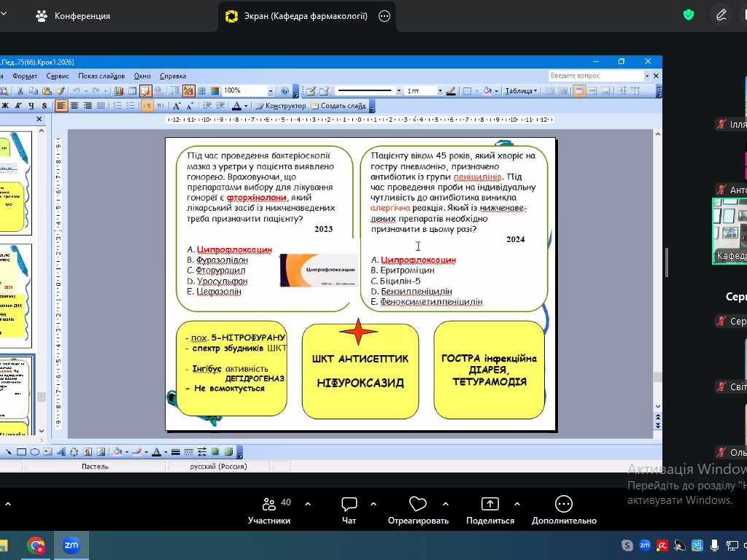Open the zoom 100% dropdown
The width and height of the screenshot is (747, 560).
pyautogui.click(x=271, y=91)
